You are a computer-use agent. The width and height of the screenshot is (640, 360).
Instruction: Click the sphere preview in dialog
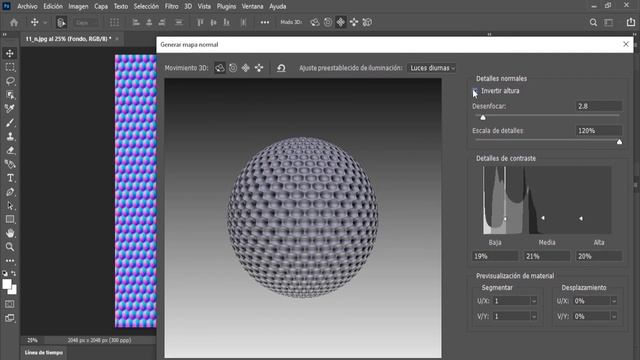point(302,217)
